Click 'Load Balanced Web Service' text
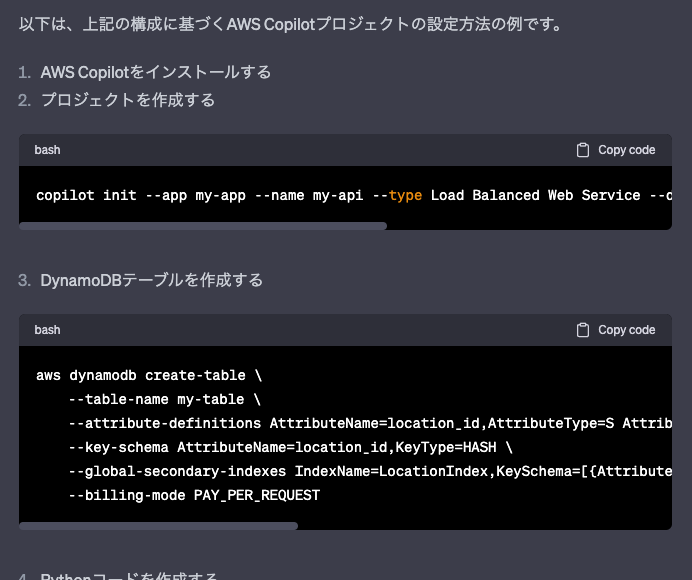692x580 pixels. (535, 196)
